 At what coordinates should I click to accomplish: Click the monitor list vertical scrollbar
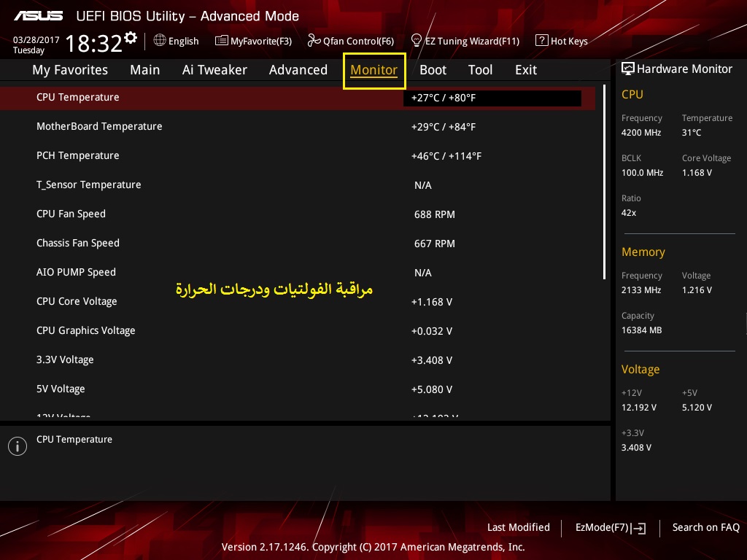(x=604, y=182)
